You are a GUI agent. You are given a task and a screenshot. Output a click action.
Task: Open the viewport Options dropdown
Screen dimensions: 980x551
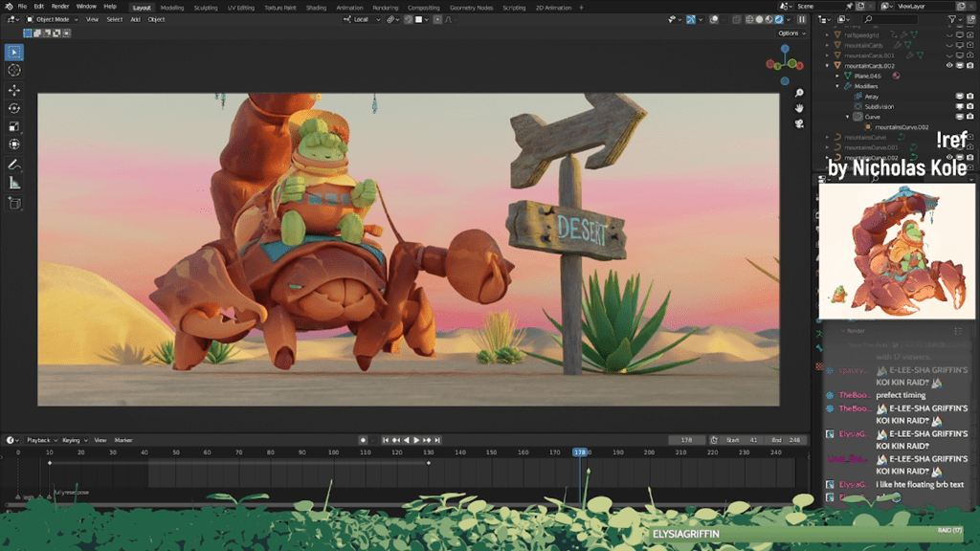[791, 33]
